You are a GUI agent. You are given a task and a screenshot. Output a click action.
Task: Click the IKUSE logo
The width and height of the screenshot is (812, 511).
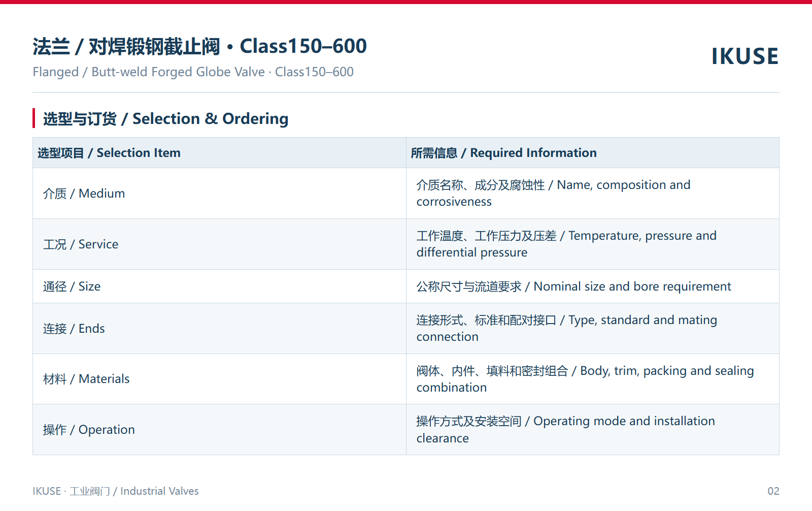click(745, 56)
